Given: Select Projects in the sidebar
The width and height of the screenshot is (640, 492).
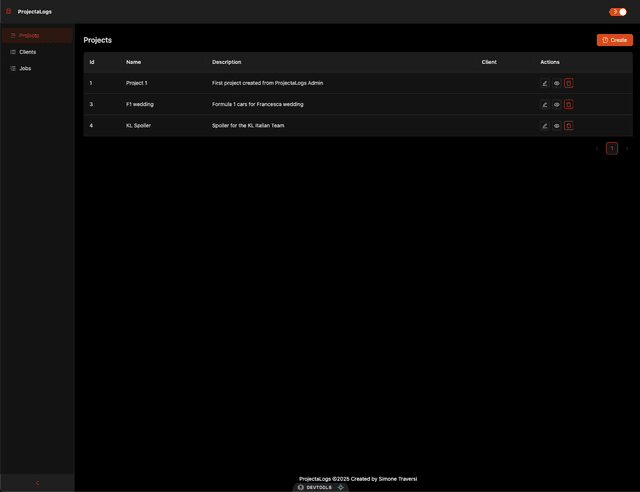Looking at the screenshot, I should (29, 35).
